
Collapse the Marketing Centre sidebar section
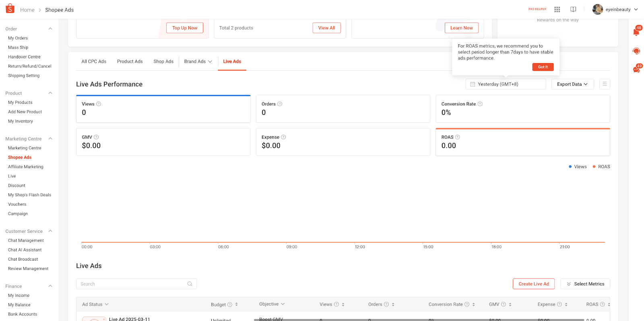click(50, 139)
